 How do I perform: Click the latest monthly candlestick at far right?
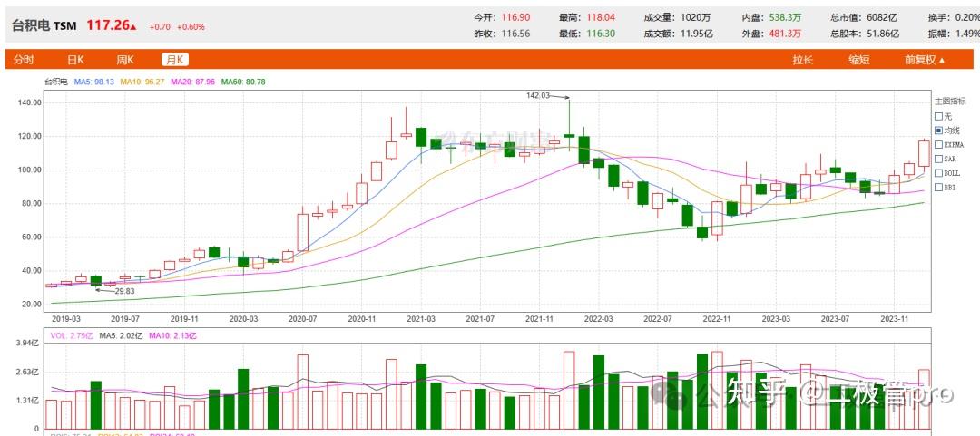[924, 153]
